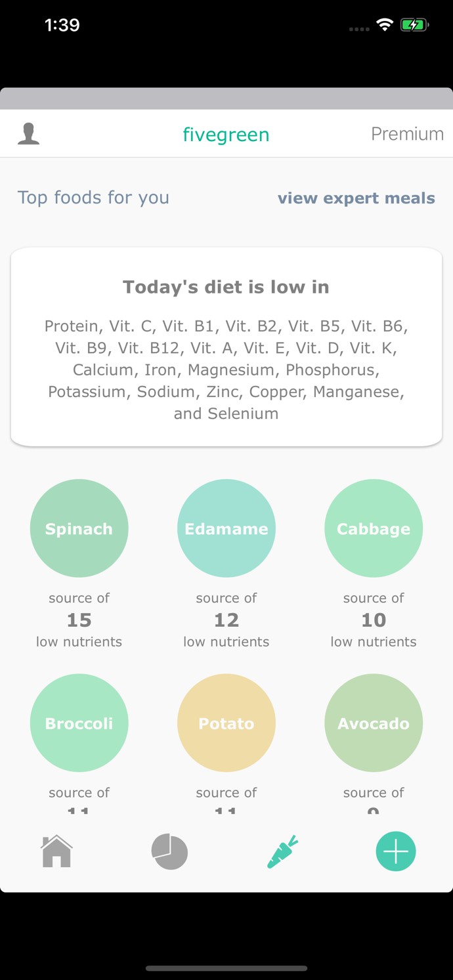Open the Broccoli food circle
The height and width of the screenshot is (980, 453).
tap(79, 723)
